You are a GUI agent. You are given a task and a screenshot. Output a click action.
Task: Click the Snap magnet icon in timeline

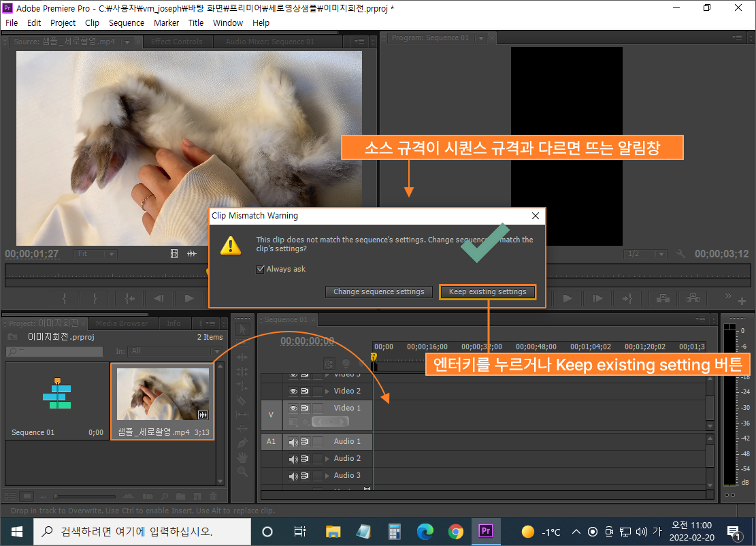tap(330, 363)
